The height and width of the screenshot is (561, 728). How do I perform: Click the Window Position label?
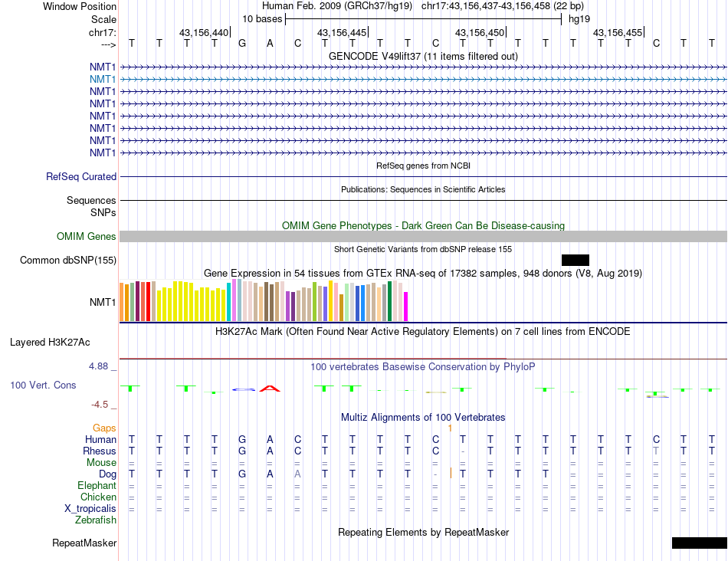click(80, 6)
